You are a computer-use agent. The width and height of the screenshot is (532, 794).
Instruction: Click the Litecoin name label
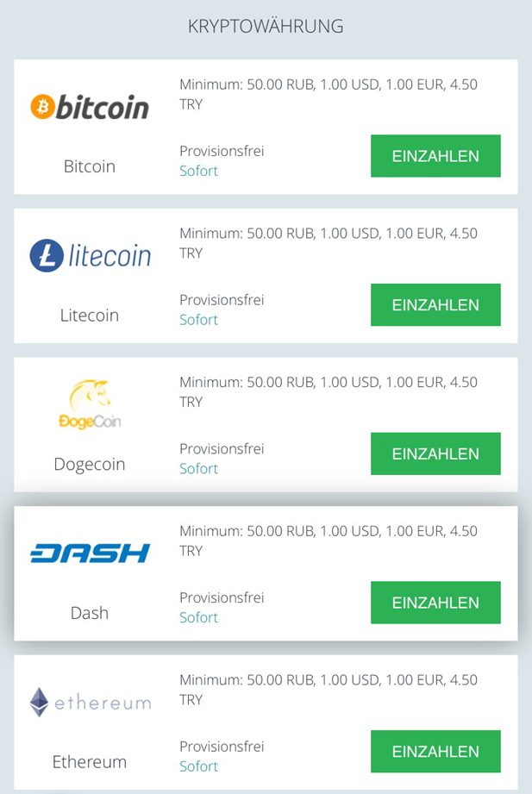click(90, 316)
